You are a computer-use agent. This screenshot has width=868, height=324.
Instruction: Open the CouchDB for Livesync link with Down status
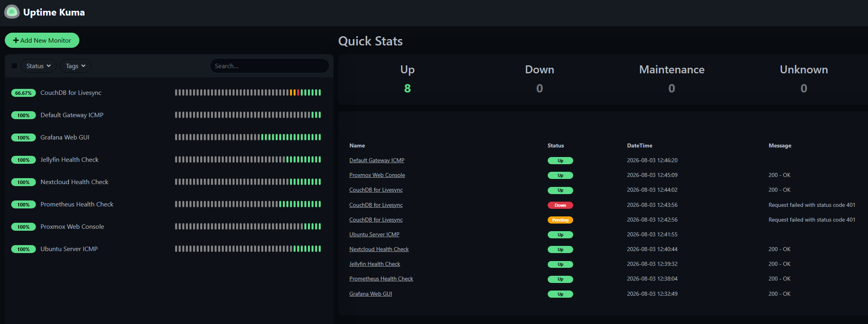376,205
